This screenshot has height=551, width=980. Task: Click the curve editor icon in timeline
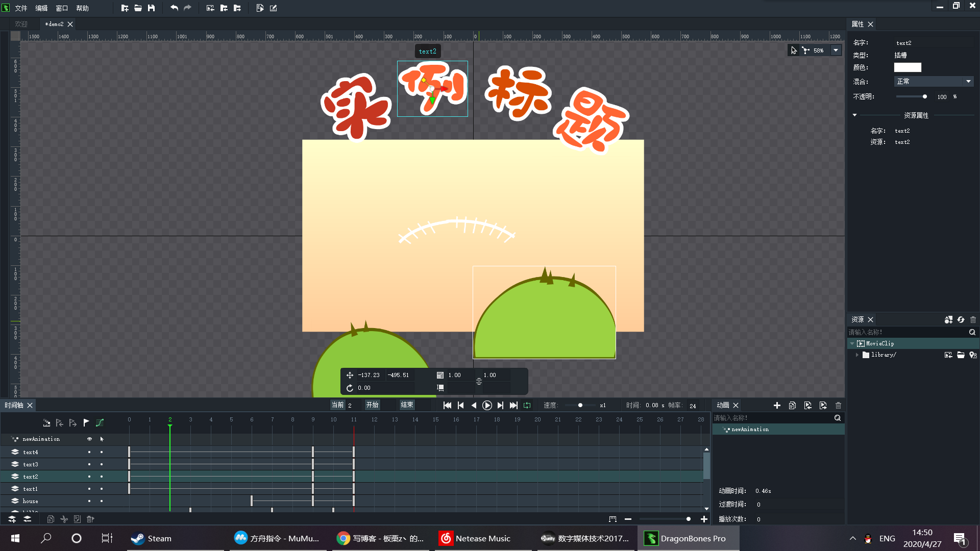click(x=100, y=422)
